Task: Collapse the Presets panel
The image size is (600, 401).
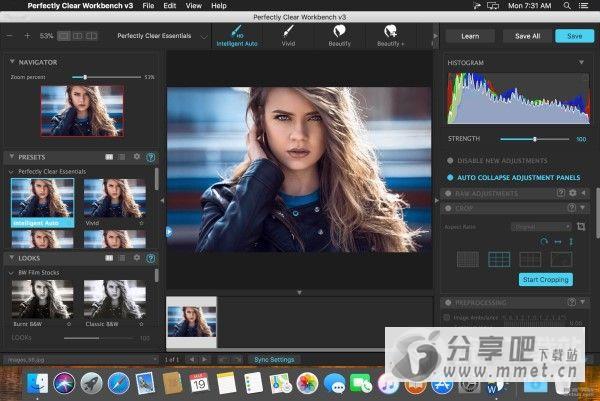Action: tap(12, 156)
